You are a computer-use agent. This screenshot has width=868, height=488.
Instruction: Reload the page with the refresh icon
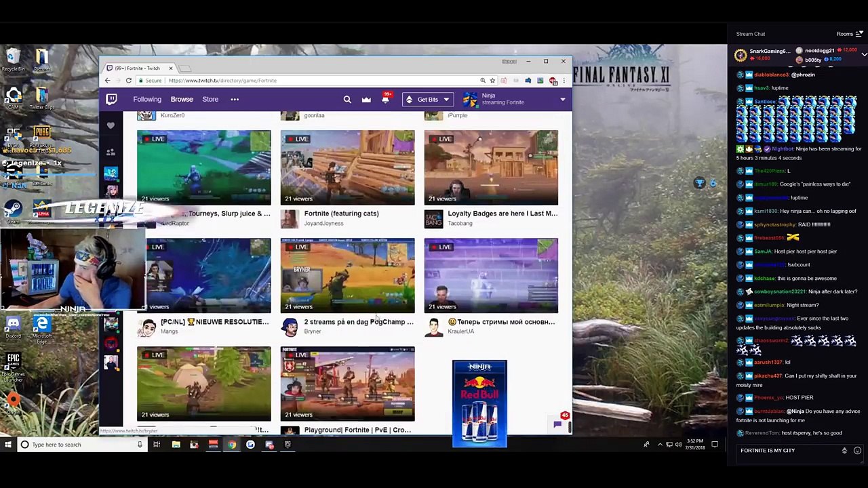pos(128,81)
